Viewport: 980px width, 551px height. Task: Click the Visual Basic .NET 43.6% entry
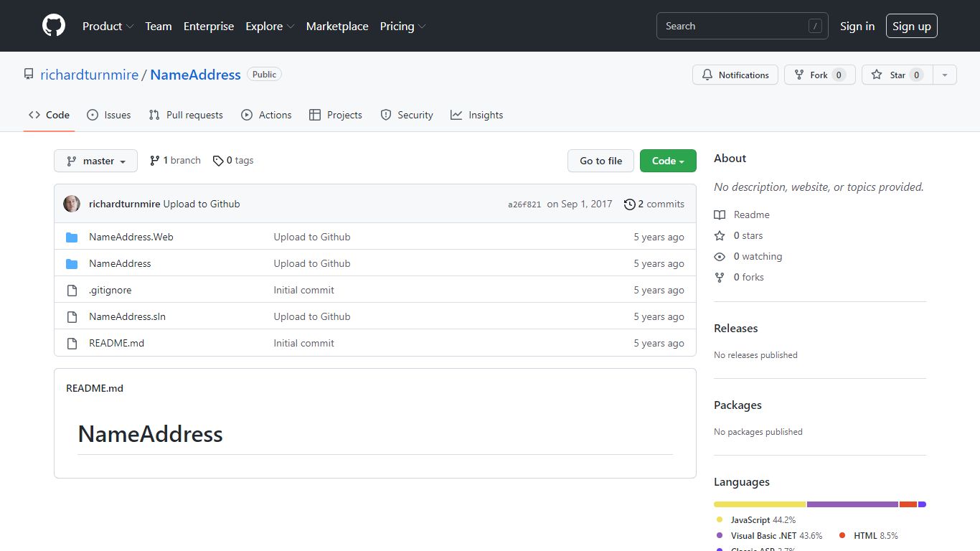[x=769, y=535]
